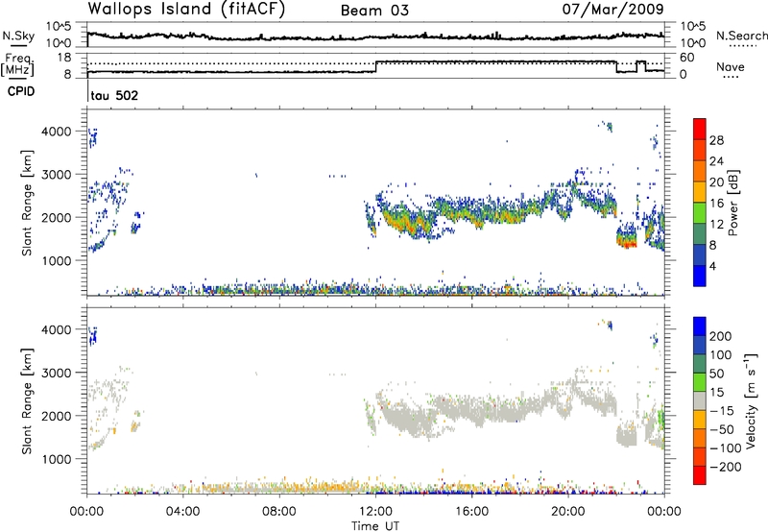The image size is (768, 532).
Task: Select the '200' label on Velocity colorbar
Action: click(x=721, y=336)
